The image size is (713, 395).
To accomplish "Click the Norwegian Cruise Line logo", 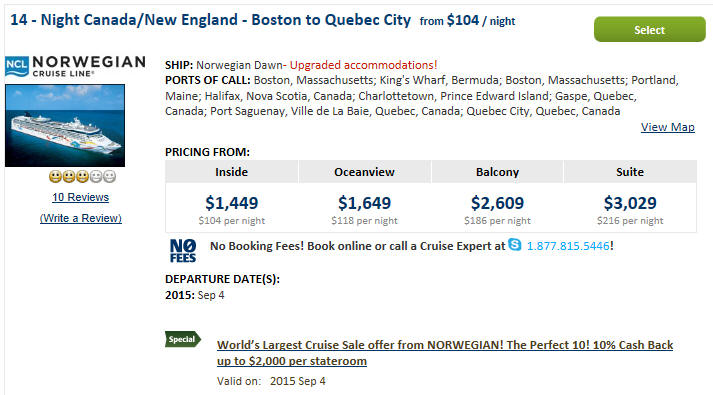I will (75, 66).
